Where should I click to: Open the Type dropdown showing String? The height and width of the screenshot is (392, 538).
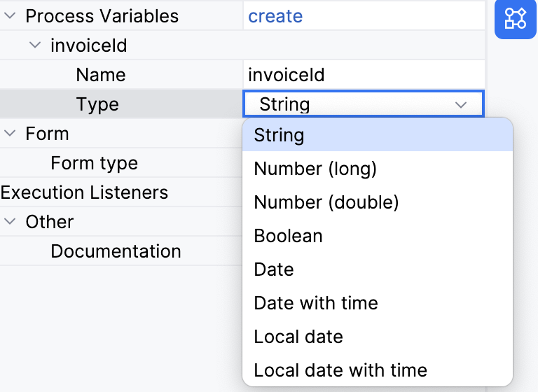pos(363,104)
